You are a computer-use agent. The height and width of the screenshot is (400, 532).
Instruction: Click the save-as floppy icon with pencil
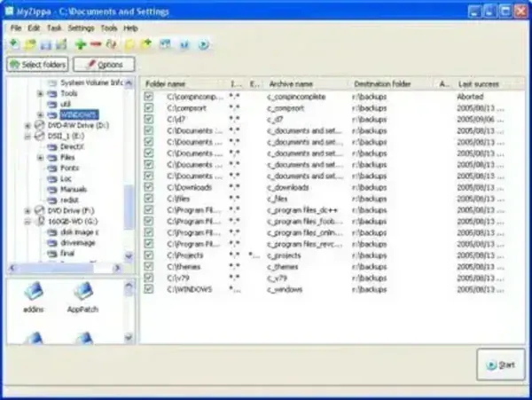tap(61, 44)
